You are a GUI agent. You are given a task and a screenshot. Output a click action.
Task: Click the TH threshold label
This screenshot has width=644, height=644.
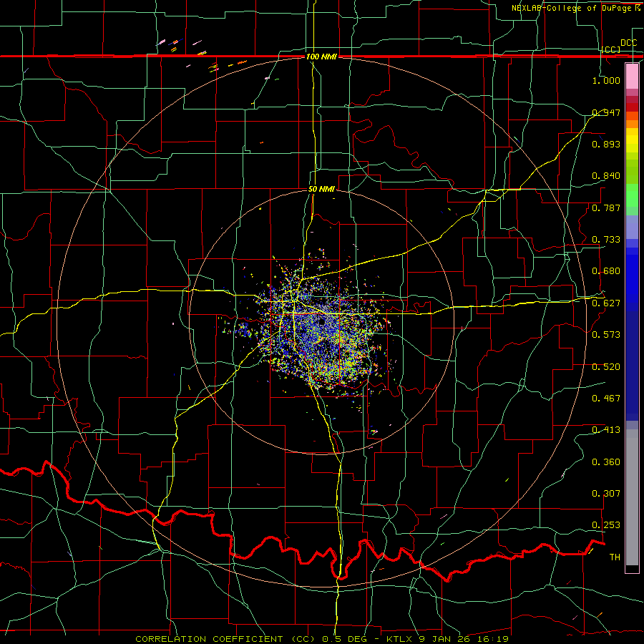click(615, 557)
